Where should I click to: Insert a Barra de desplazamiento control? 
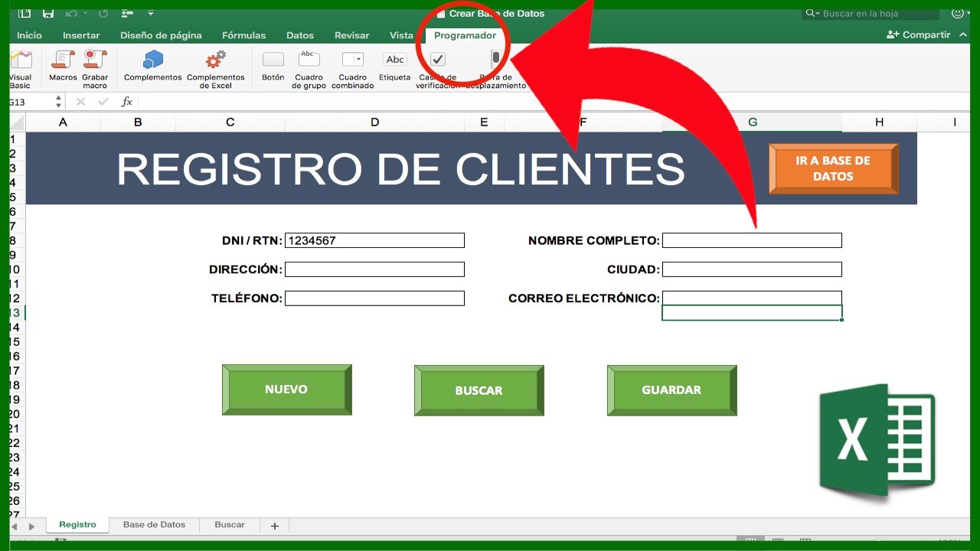pyautogui.click(x=496, y=69)
